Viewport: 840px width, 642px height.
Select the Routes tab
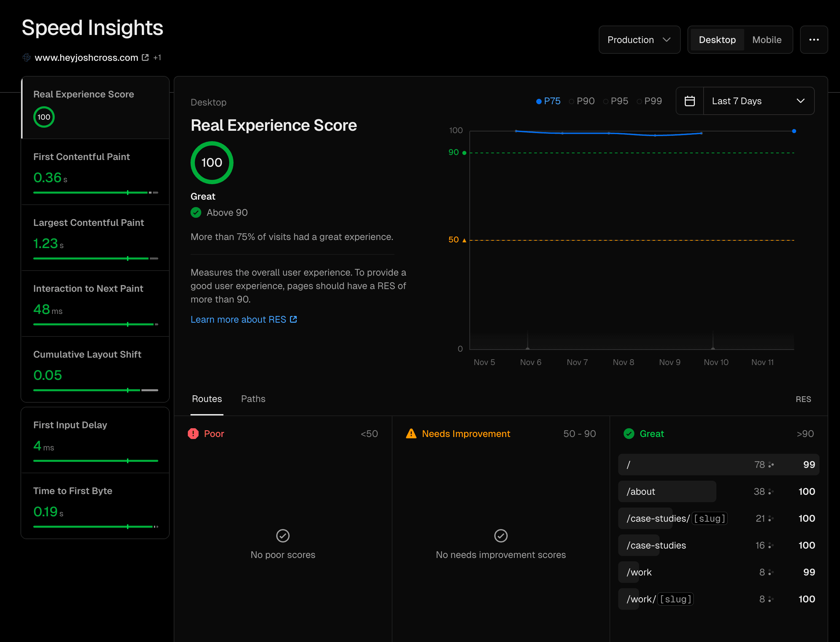[207, 399]
